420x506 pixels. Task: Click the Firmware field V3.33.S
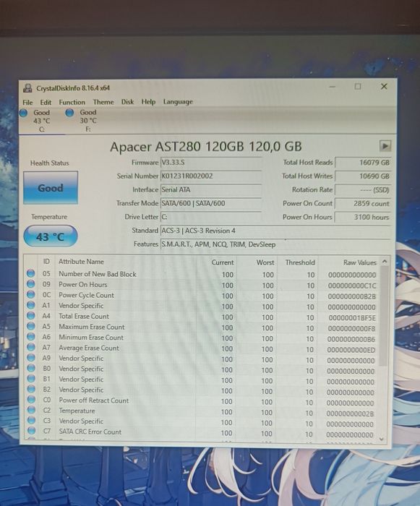click(x=211, y=163)
